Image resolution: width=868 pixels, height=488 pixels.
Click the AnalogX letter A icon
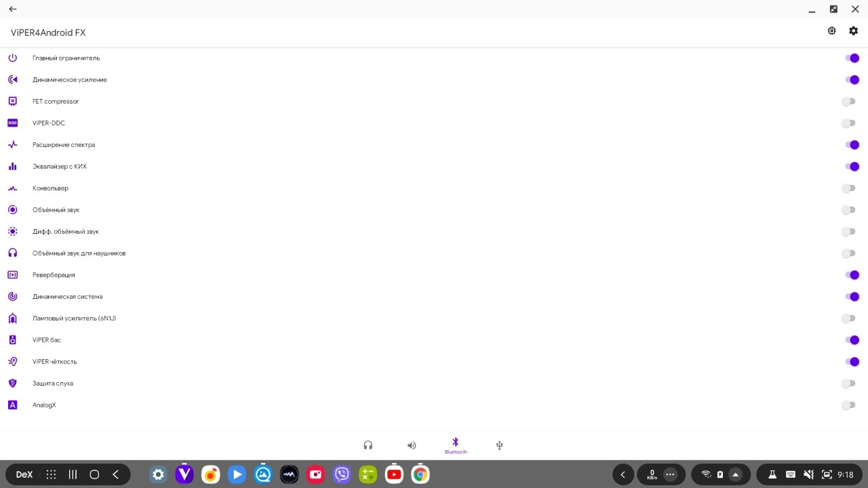[x=12, y=405]
